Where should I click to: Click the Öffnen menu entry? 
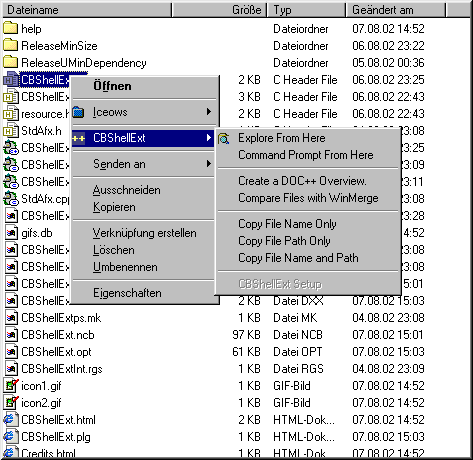point(112,86)
